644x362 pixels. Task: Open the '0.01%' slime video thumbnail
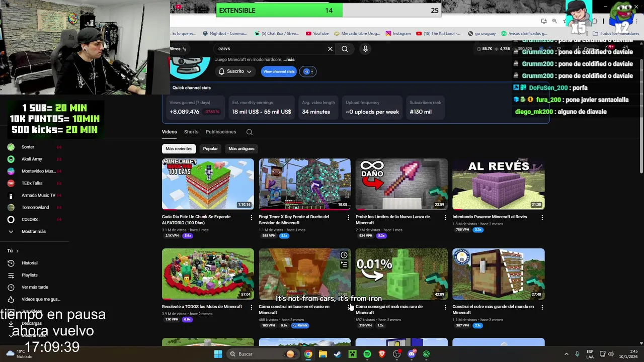401,274
